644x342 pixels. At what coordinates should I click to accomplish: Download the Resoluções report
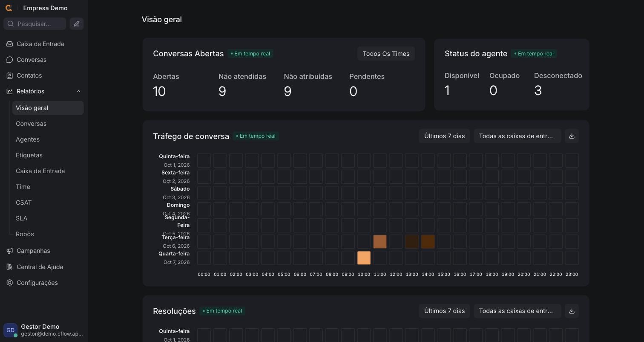tap(572, 311)
